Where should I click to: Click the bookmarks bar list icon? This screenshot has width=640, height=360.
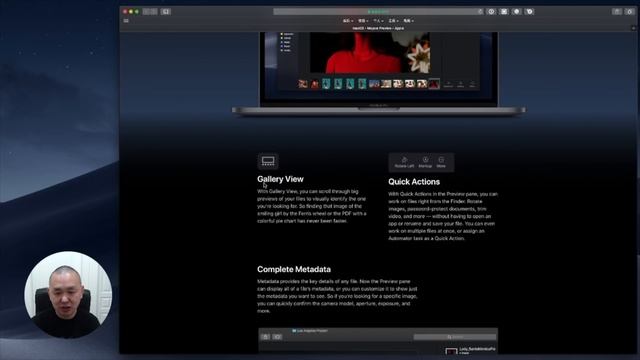126,21
